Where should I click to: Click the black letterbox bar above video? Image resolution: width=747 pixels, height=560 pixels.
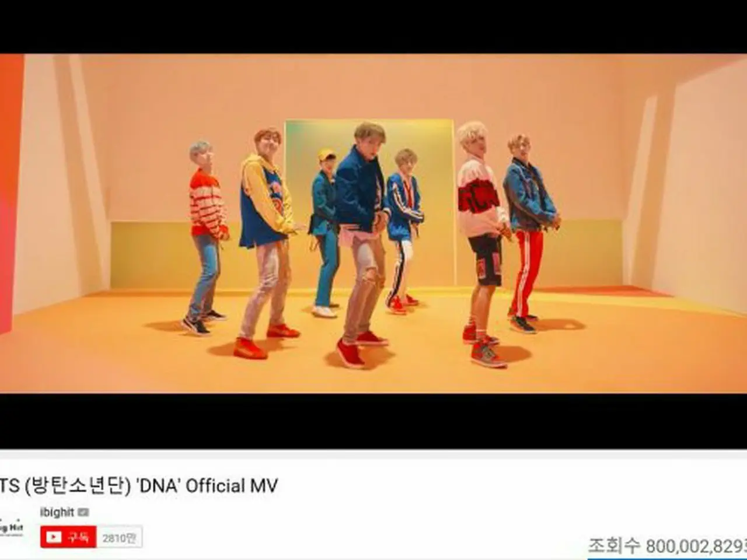click(x=373, y=27)
